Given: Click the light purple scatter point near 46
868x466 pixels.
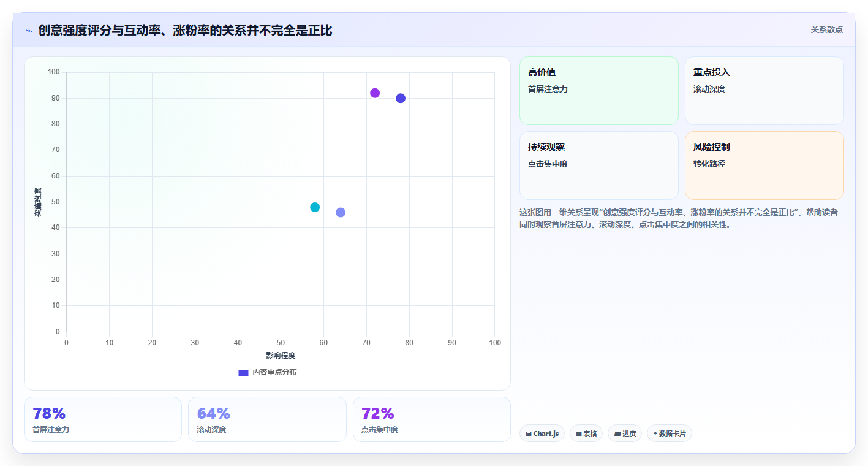Looking at the screenshot, I should coord(341,212).
